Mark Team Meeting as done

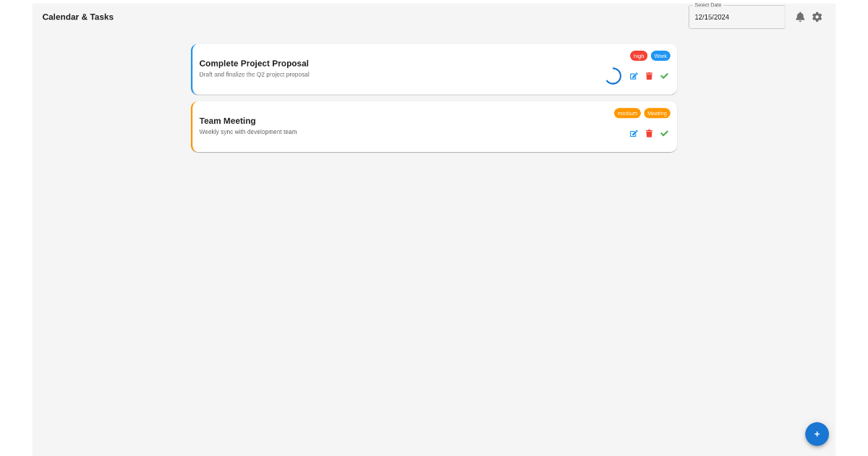(x=664, y=133)
